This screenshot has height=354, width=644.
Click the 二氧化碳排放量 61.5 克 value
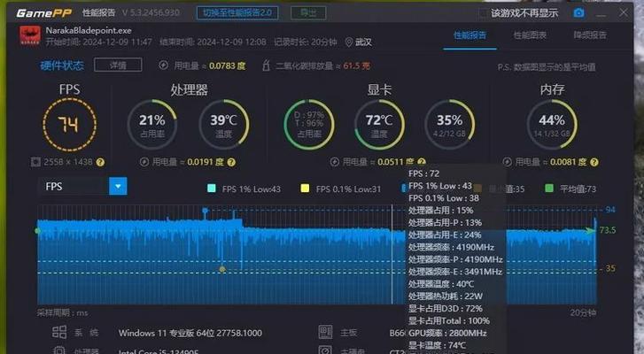click(x=356, y=65)
